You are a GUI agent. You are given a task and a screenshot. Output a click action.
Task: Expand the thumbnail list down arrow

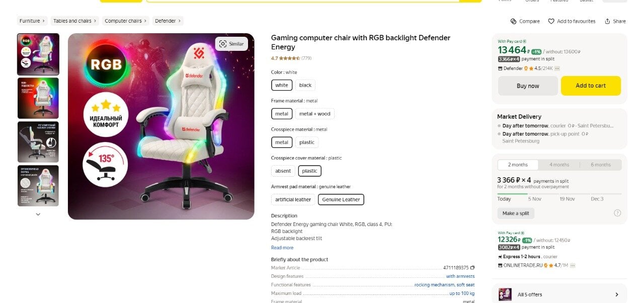click(38, 214)
